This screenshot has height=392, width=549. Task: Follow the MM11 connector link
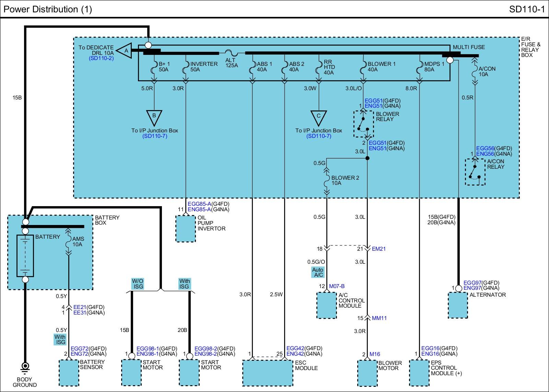tap(379, 318)
